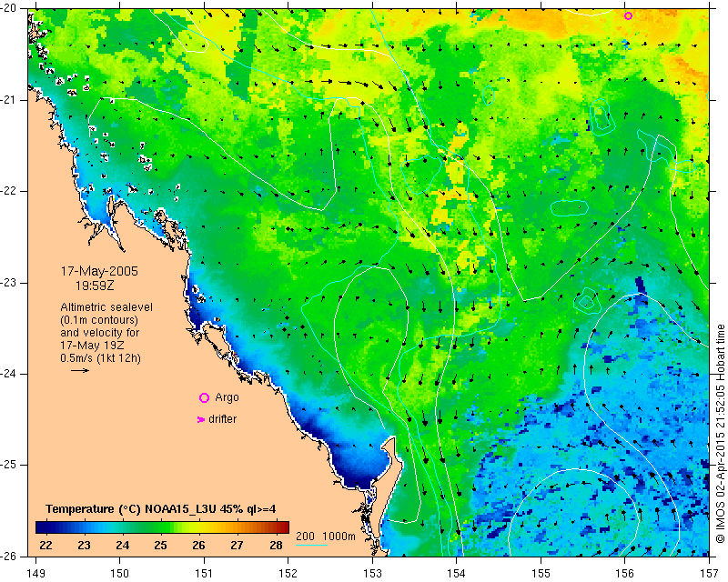Click the 'and velocity for' caption line
The width and height of the screenshot is (728, 582).
click(100, 333)
